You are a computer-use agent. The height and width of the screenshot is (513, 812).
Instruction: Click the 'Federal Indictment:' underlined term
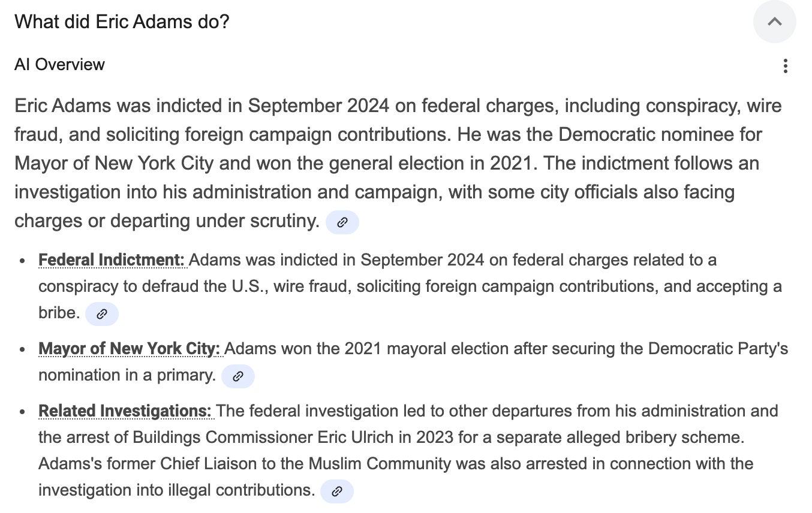click(x=112, y=260)
